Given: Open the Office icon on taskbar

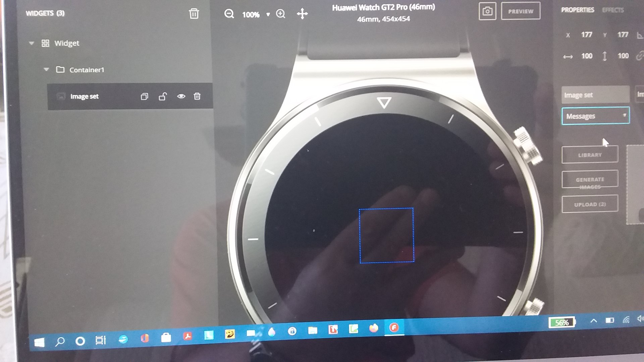Looking at the screenshot, I should (145, 338).
